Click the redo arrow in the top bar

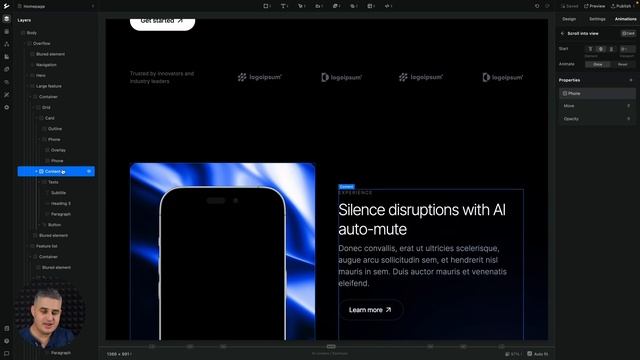click(547, 6)
